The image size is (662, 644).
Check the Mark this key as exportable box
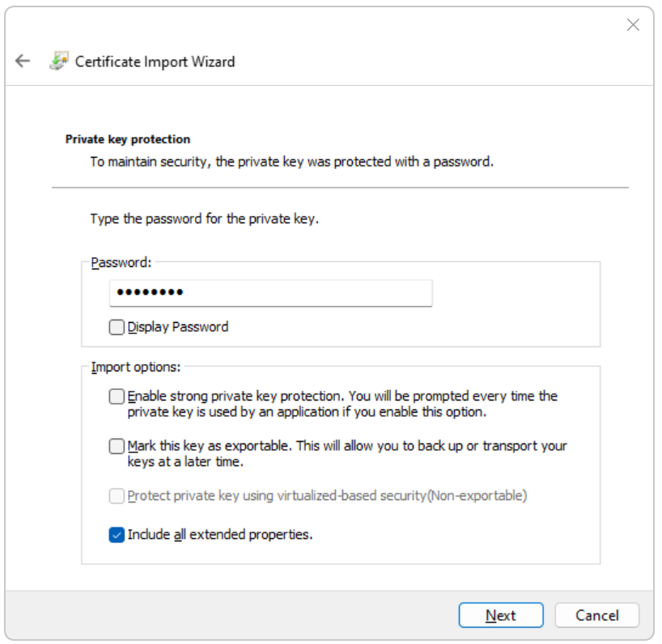117,446
